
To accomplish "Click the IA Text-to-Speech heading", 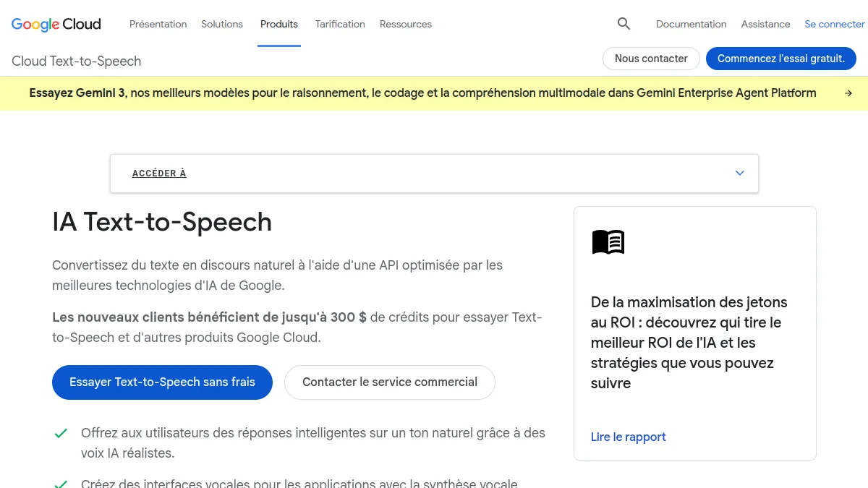I will [x=162, y=222].
